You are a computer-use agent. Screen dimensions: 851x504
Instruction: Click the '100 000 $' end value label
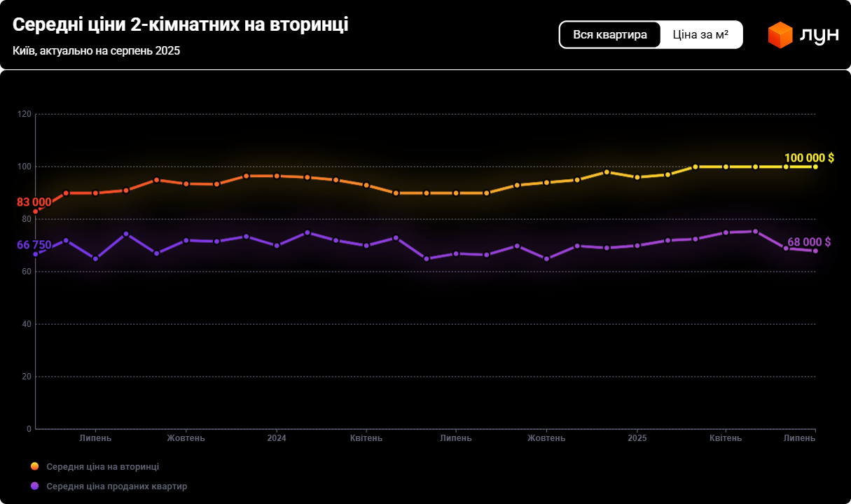point(809,157)
